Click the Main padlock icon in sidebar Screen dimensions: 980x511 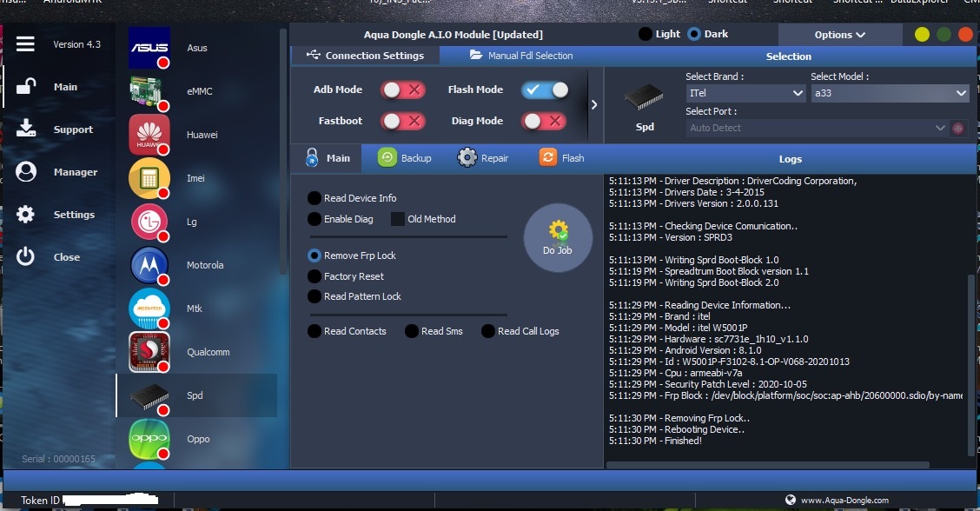click(25, 86)
